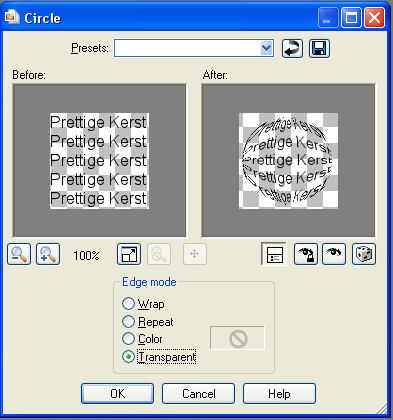Viewport: 393px width, 420px height.
Task: Click the After preview image
Action: click(x=289, y=160)
